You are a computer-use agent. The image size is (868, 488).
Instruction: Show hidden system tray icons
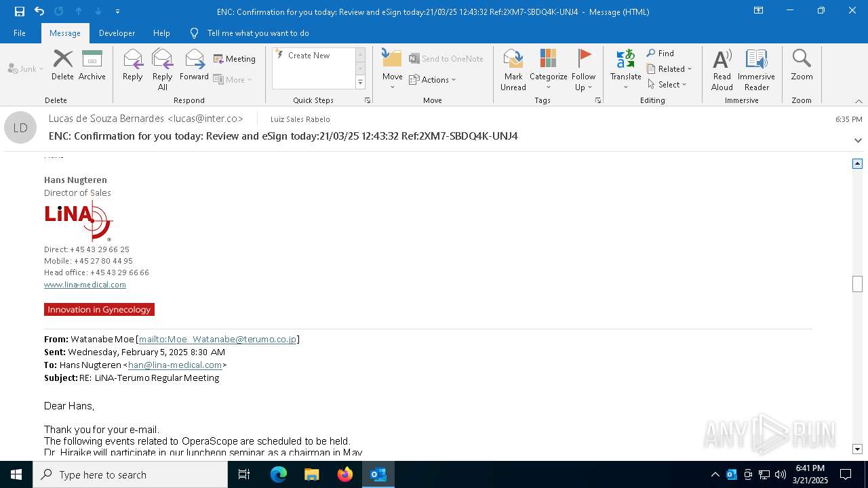[x=715, y=474]
